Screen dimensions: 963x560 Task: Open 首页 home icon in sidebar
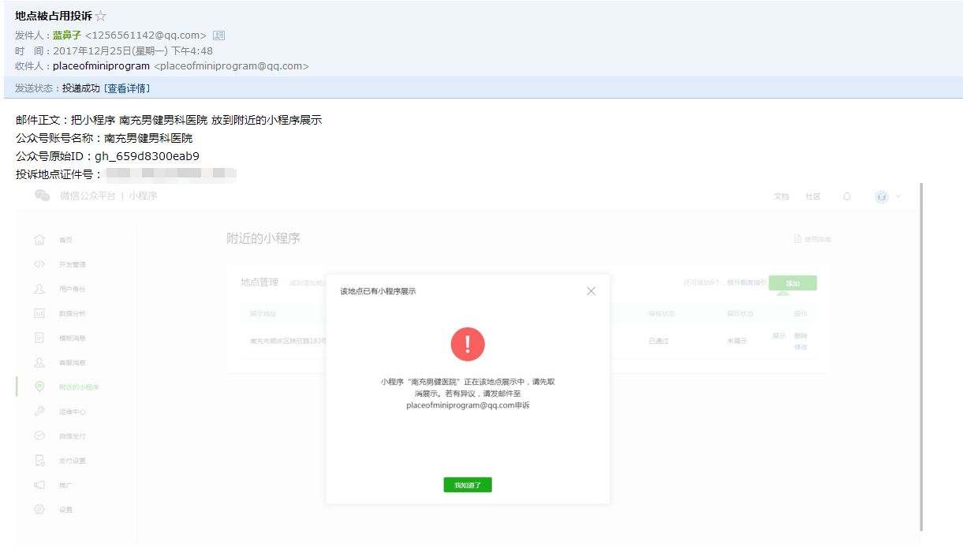39,239
